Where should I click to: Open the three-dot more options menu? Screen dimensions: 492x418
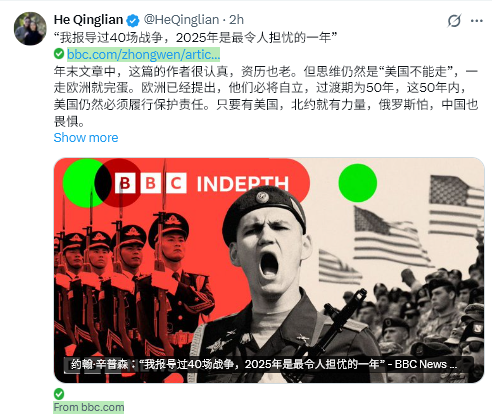(x=477, y=21)
